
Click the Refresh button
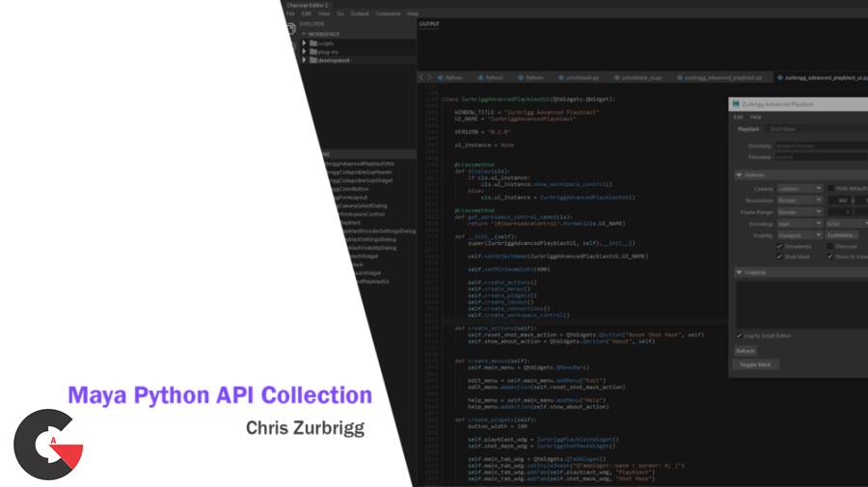746,351
